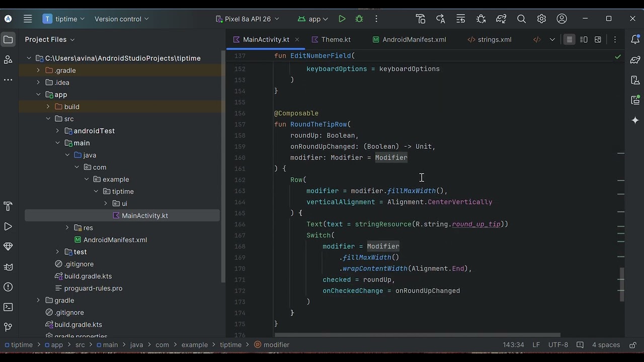
Task: Open Resource Manager tool window
Action: click(x=8, y=60)
